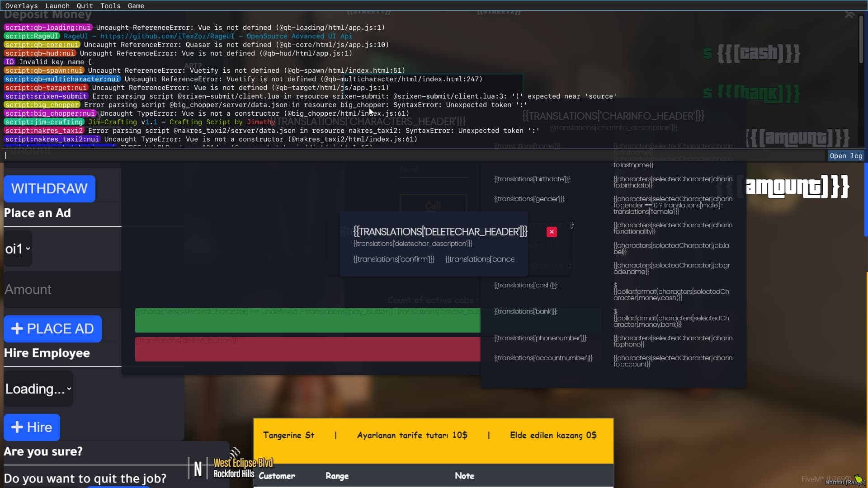
Task: Click the red delete character bar
Action: pyautogui.click(x=307, y=349)
